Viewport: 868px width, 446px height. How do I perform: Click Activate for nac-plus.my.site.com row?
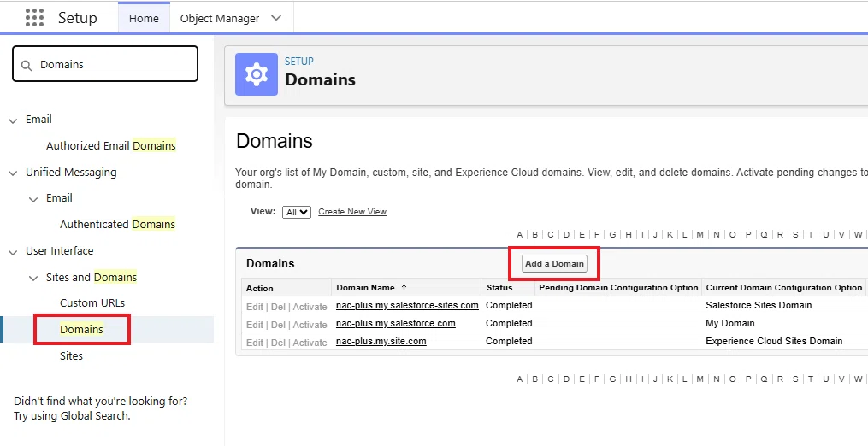point(310,343)
